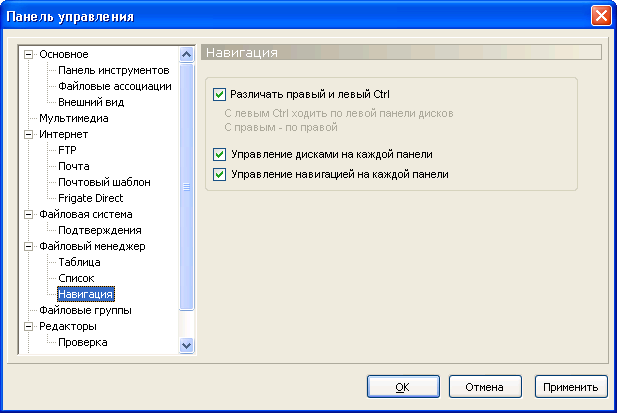This screenshot has width=617, height=413.
Task: Select Файловые ассоциации in the tree
Action: pyautogui.click(x=114, y=86)
